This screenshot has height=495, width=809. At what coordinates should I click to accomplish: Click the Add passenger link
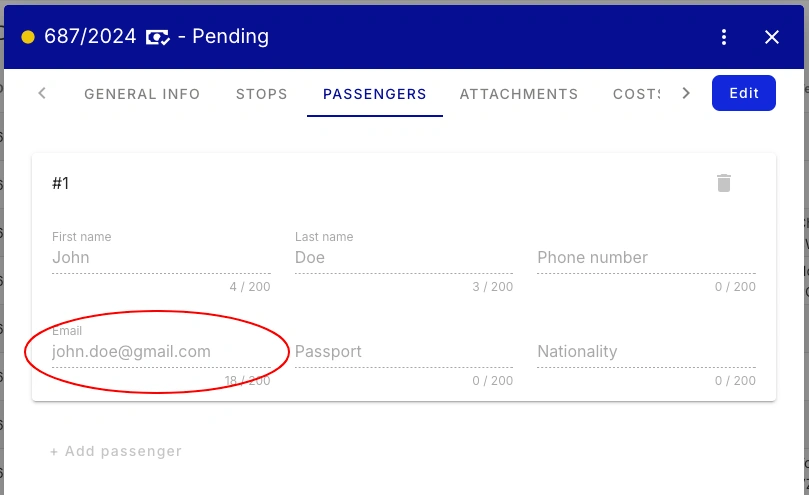point(116,451)
